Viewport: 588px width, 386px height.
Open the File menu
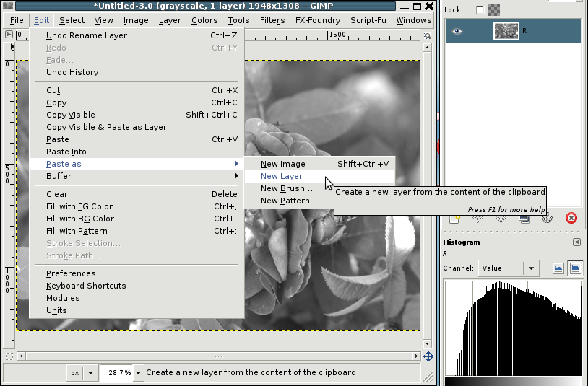[x=17, y=20]
